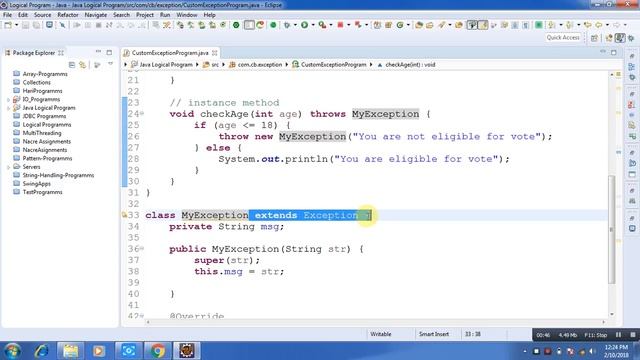The width and height of the screenshot is (640, 360).
Task: Open the Project menu
Action: coord(145,15)
